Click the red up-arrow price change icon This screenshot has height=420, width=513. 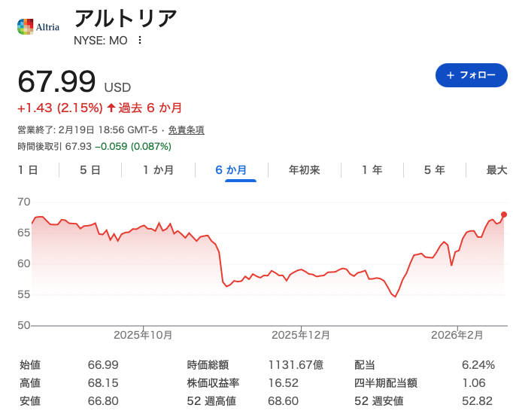pyautogui.click(x=111, y=108)
